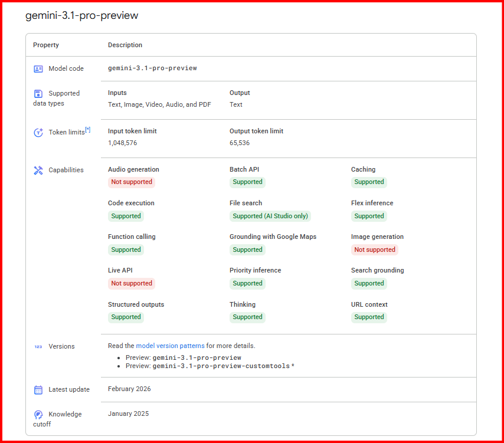Click the gemini-3.1-pro-preview page heading
This screenshot has height=443, width=504.
[81, 15]
